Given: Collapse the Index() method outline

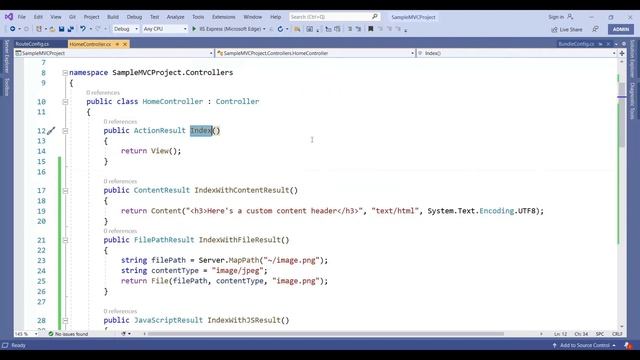Looking at the screenshot, I should pyautogui.click(x=65, y=131).
